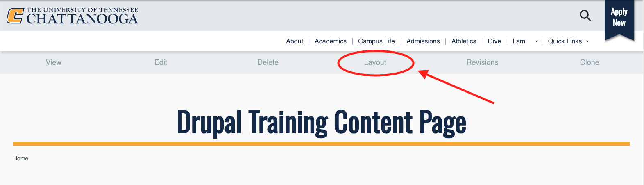Open the About menu item
The height and width of the screenshot is (185, 644).
295,41
